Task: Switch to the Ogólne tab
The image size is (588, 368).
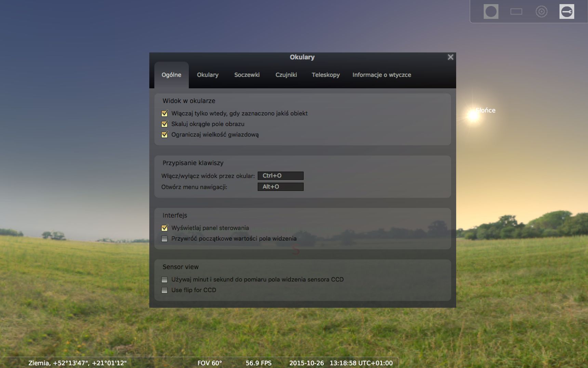Action: click(x=172, y=75)
